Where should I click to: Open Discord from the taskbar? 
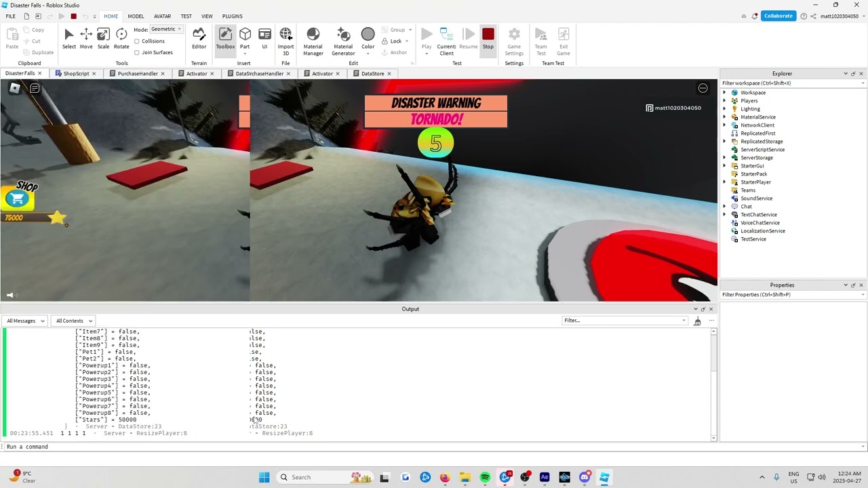click(585, 477)
